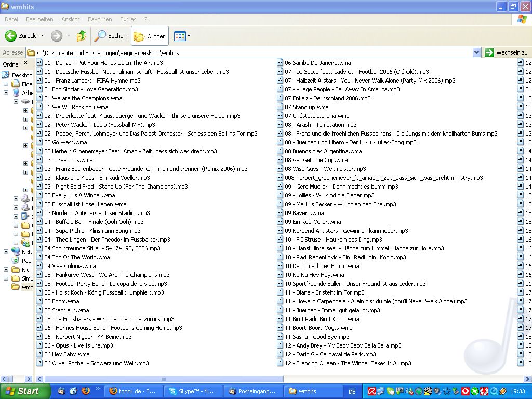Open the Ansicht menu

point(70,19)
